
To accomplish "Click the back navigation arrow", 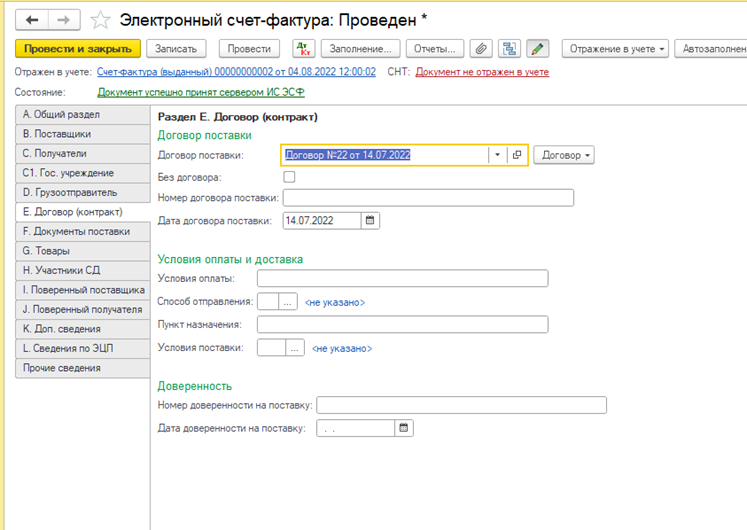I will (x=32, y=20).
